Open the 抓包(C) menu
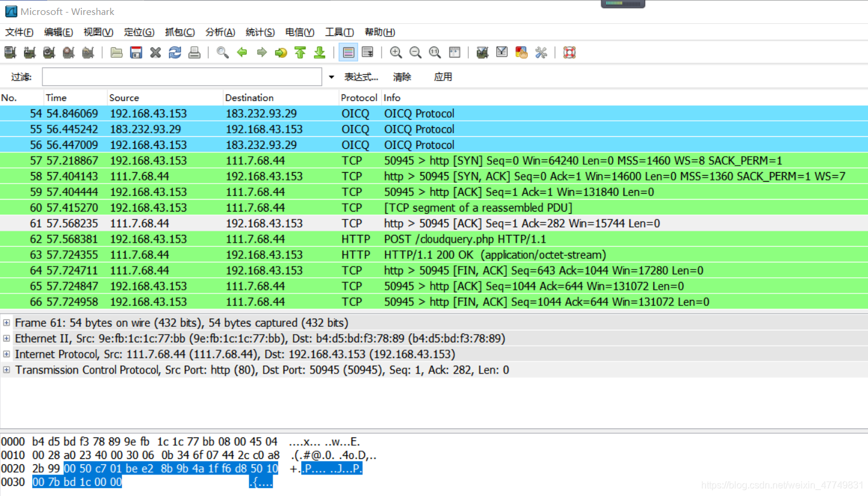Viewport: 868px width, 496px height. (180, 32)
